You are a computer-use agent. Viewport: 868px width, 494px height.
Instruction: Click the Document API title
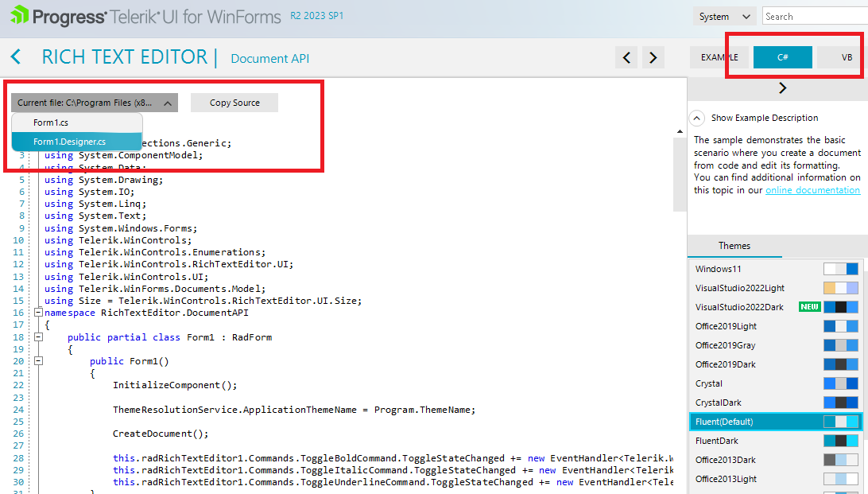[270, 58]
